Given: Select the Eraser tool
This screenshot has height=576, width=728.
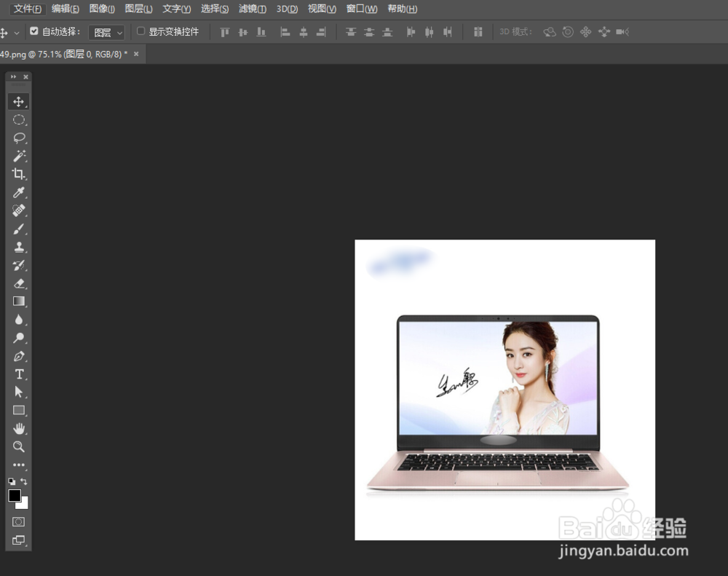Looking at the screenshot, I should [19, 283].
